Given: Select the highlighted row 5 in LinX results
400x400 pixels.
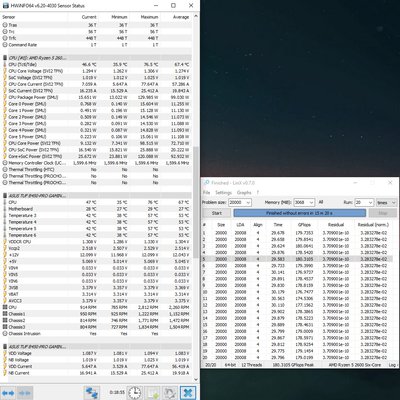Looking at the screenshot, I should [297, 259].
